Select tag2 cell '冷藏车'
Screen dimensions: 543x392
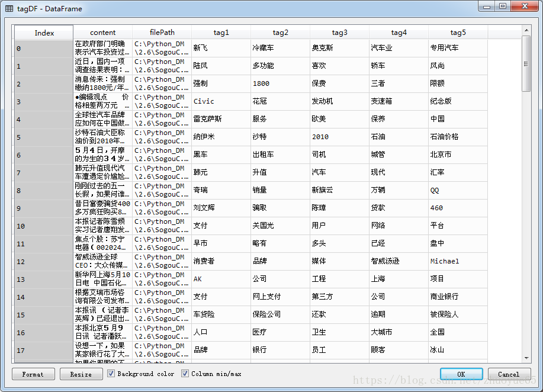coord(281,48)
